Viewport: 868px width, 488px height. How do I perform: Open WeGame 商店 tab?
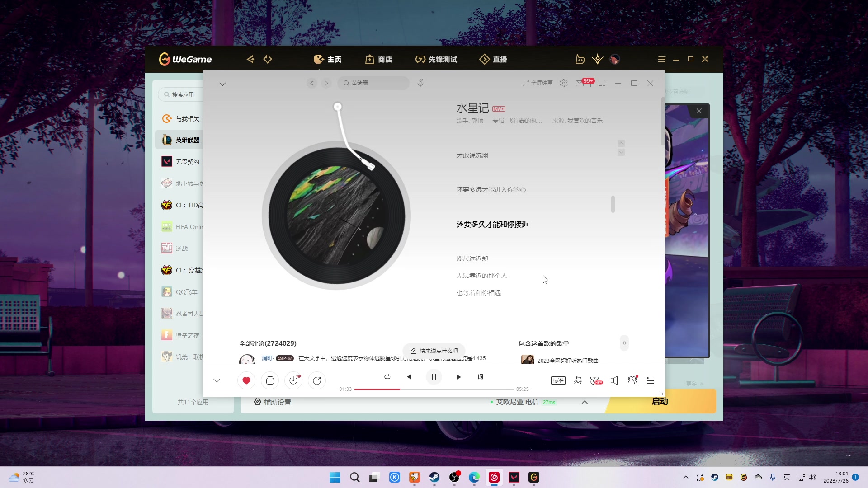coord(378,59)
